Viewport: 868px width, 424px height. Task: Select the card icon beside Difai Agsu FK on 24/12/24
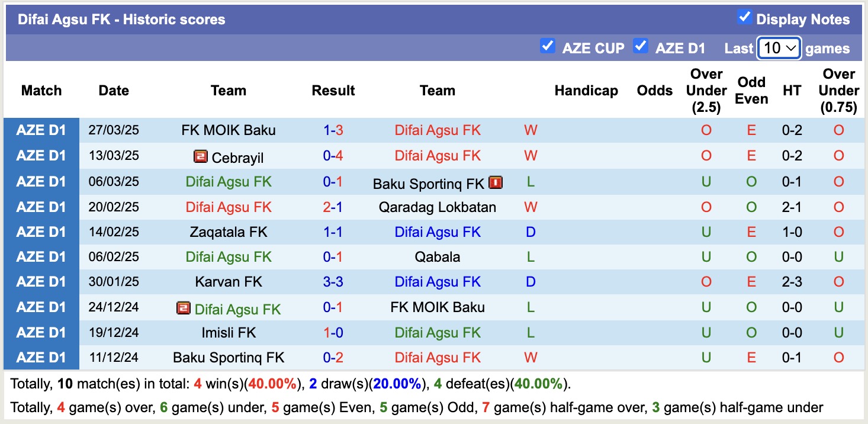coord(184,307)
